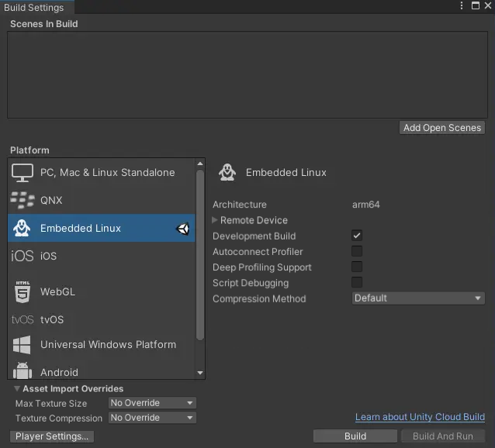Click the Max Texture Size label
Screen dimensions: 495x448
coord(51,403)
